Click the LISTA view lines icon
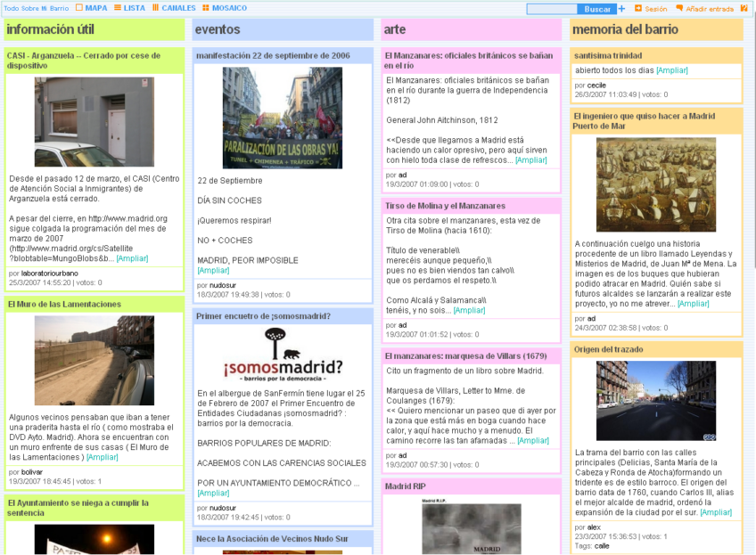 click(117, 8)
